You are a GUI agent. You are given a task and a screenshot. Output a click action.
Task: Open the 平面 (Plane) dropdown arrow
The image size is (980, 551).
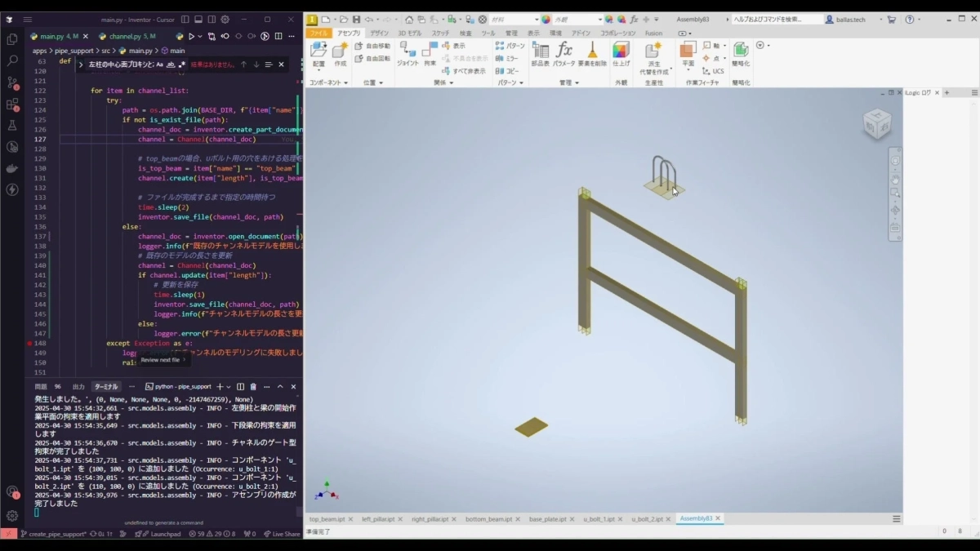(688, 69)
